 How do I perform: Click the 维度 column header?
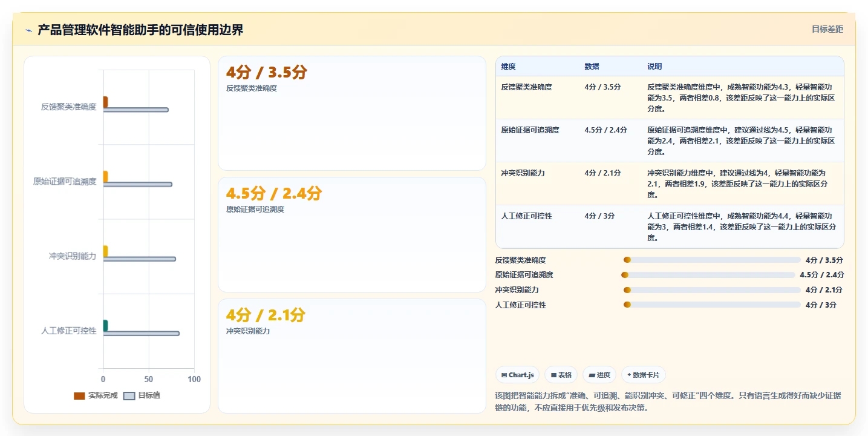coord(509,67)
